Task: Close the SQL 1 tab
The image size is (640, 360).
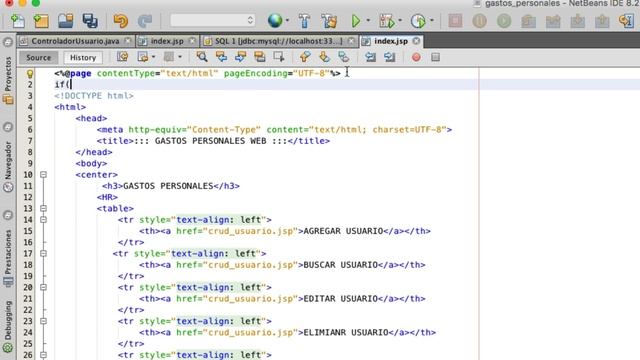Action: (x=351, y=41)
